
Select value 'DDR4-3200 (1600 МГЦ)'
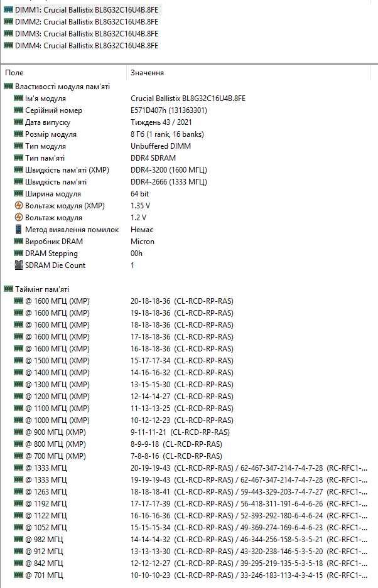point(169,170)
